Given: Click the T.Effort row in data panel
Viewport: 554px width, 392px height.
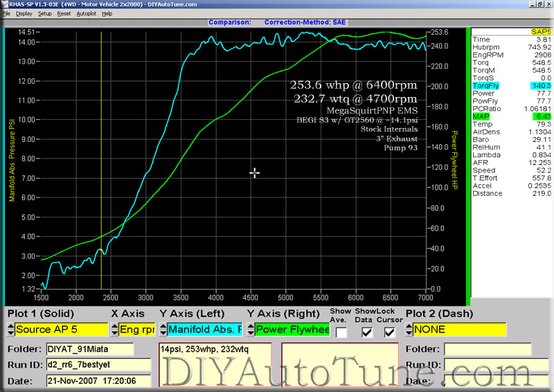Looking at the screenshot, I should pyautogui.click(x=512, y=178).
